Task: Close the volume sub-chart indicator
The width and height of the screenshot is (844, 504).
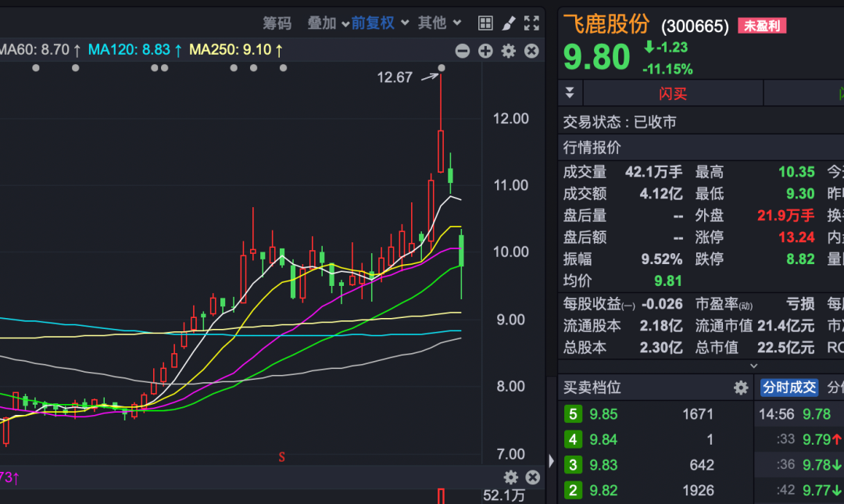Action: pyautogui.click(x=533, y=477)
